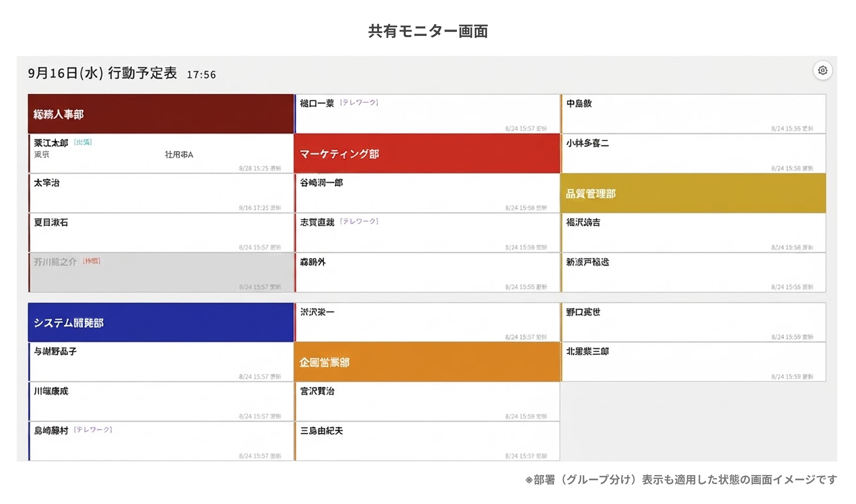Click the 川端康成 card
Viewport: 856px width, 504px height.
point(161,401)
